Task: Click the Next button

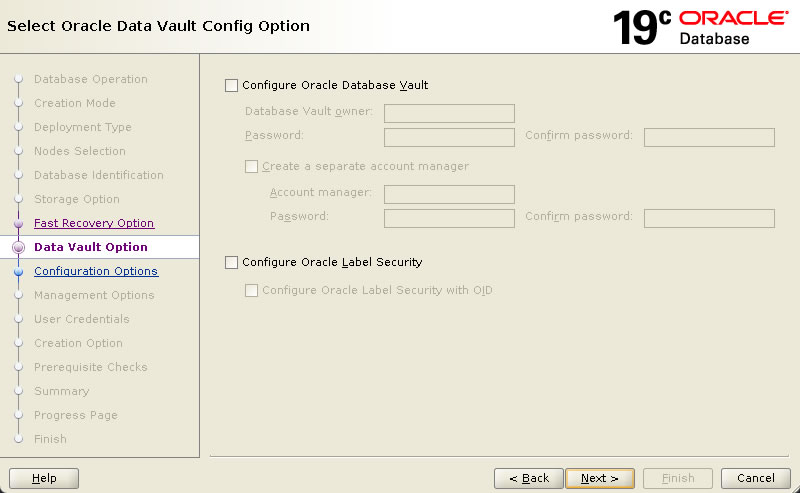Action: [600, 478]
